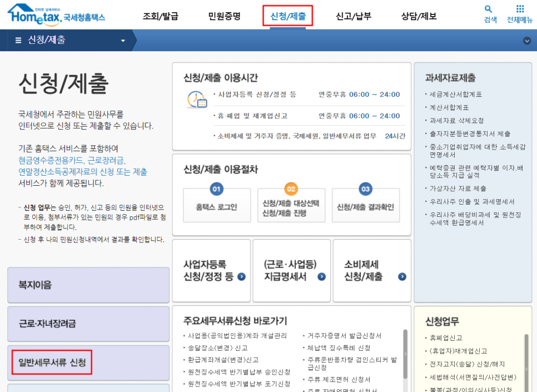Open 송달장소(변경) 신고 link
Screen dimensions: 537x392
pyautogui.click(x=218, y=348)
